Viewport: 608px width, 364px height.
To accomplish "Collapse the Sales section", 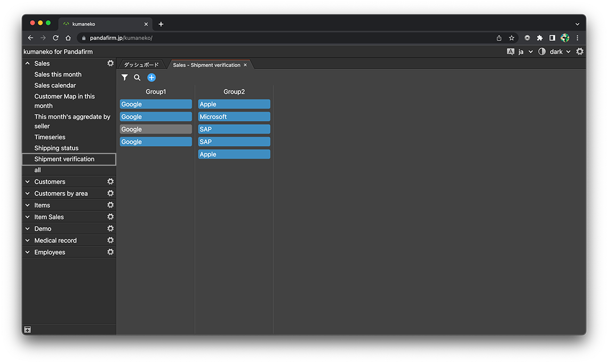I will (x=28, y=63).
